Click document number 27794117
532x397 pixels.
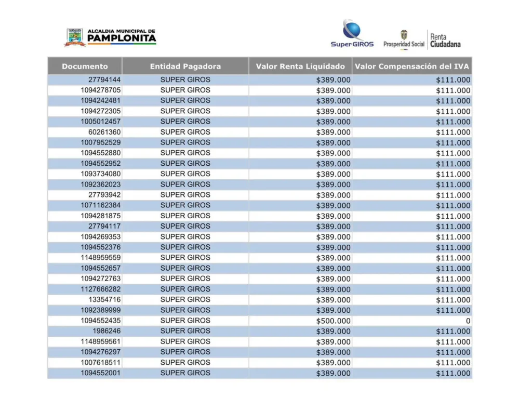[104, 227]
